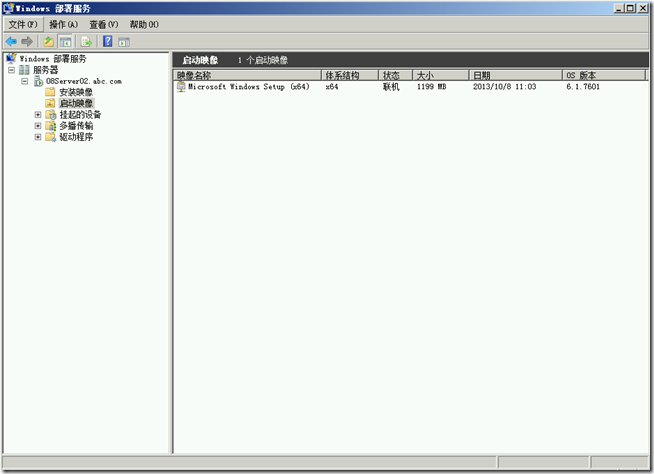Select 08Server02.abc.com tree item
Viewport: 654px width, 474px height.
point(84,81)
